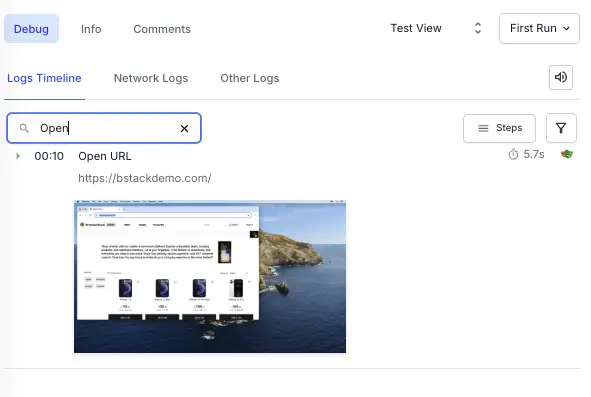
Task: Click the Steps button
Action: click(x=499, y=128)
